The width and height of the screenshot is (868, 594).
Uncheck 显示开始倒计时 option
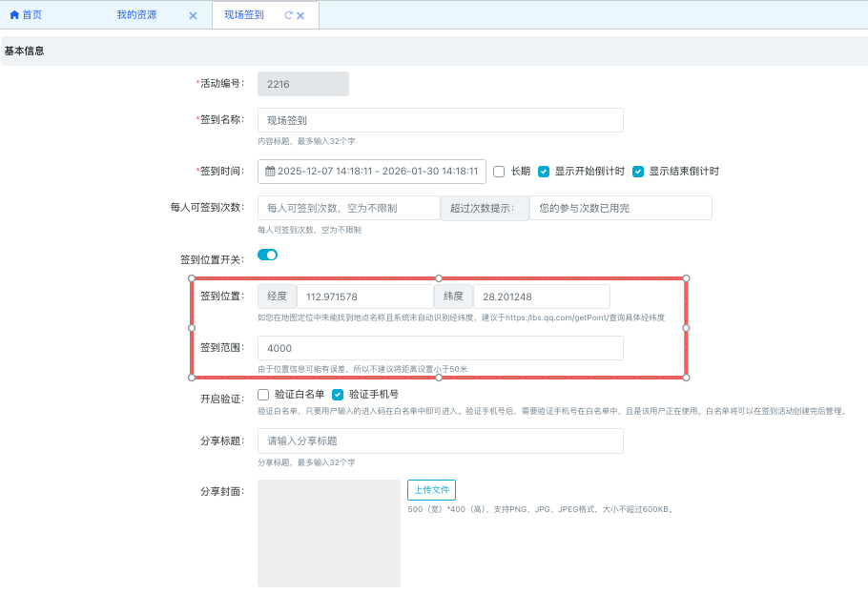click(x=544, y=172)
